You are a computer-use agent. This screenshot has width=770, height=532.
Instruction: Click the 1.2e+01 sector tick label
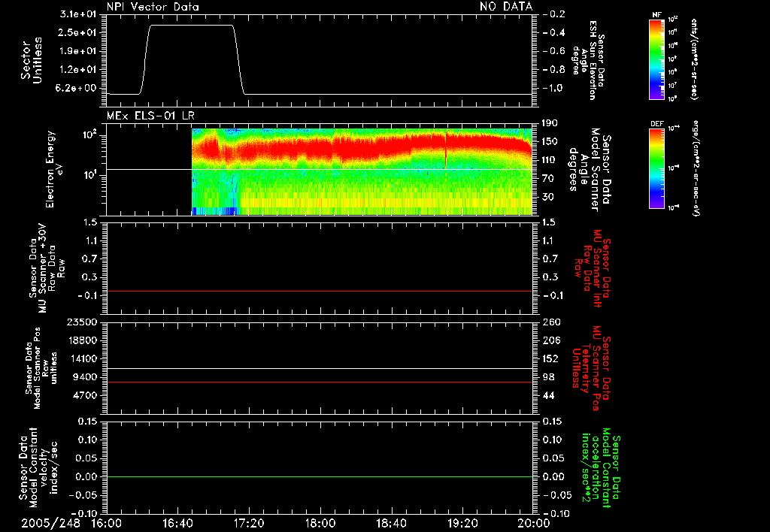tap(77, 70)
